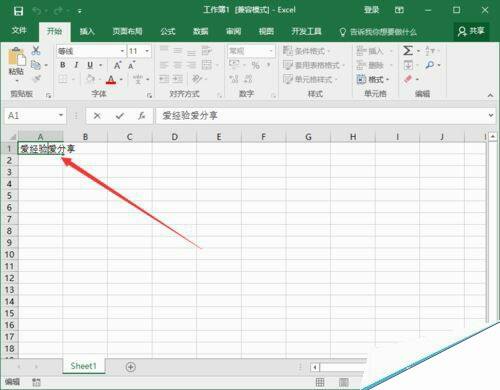
Task: Switch to the 页面布局 ribbon tab
Action: pyautogui.click(x=127, y=31)
